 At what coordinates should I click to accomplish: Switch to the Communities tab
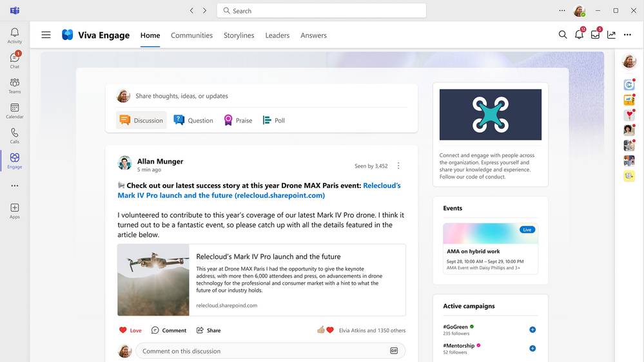point(191,35)
